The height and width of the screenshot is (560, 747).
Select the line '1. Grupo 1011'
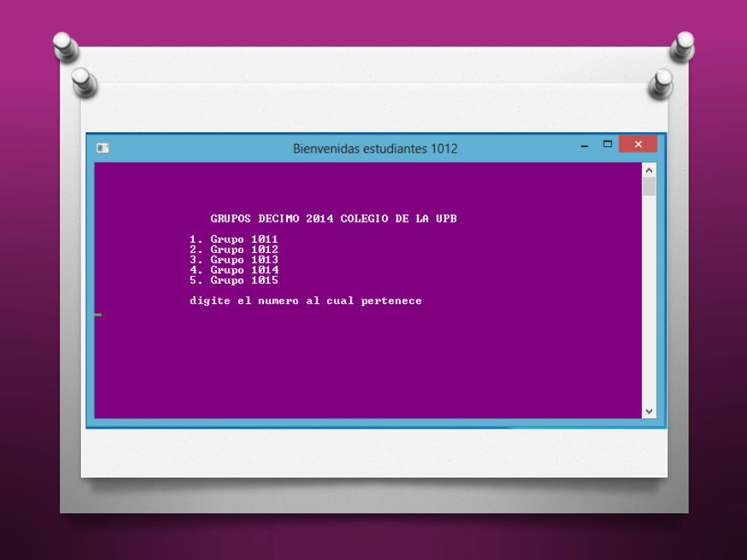click(233, 239)
